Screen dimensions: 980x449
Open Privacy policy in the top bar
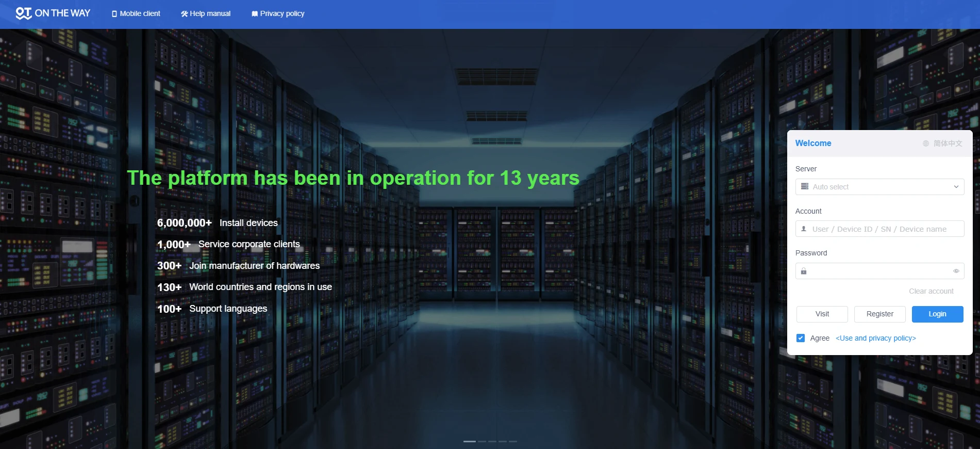(x=278, y=14)
